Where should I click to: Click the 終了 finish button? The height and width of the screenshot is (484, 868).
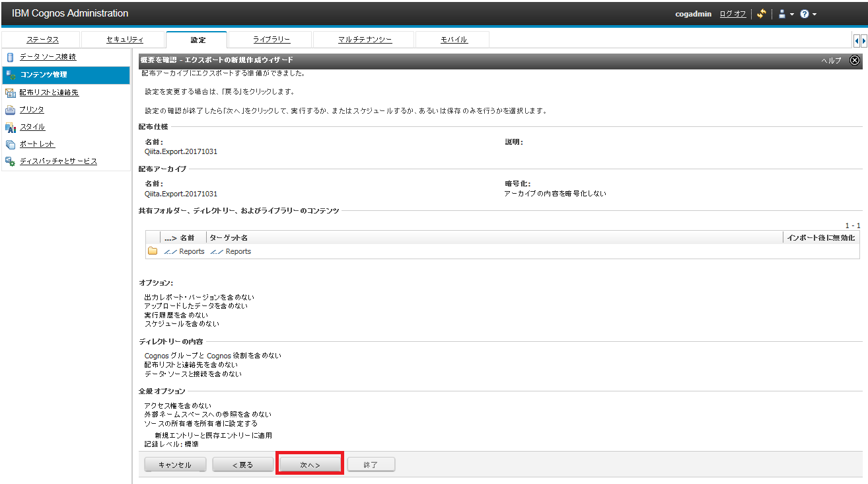(x=371, y=465)
